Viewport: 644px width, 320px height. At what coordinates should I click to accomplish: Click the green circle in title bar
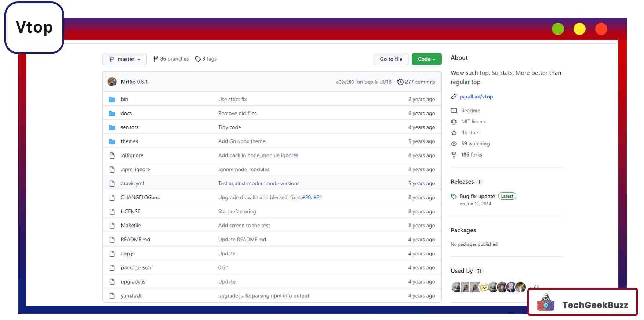tap(558, 29)
